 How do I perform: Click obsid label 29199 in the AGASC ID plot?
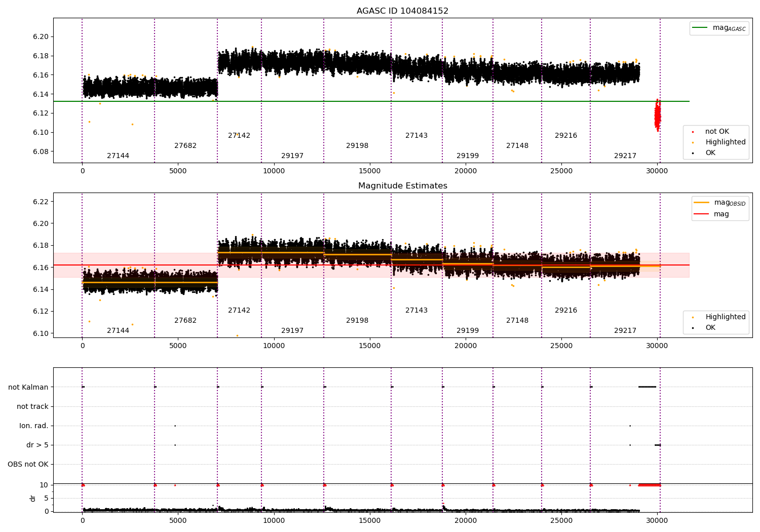coord(468,156)
